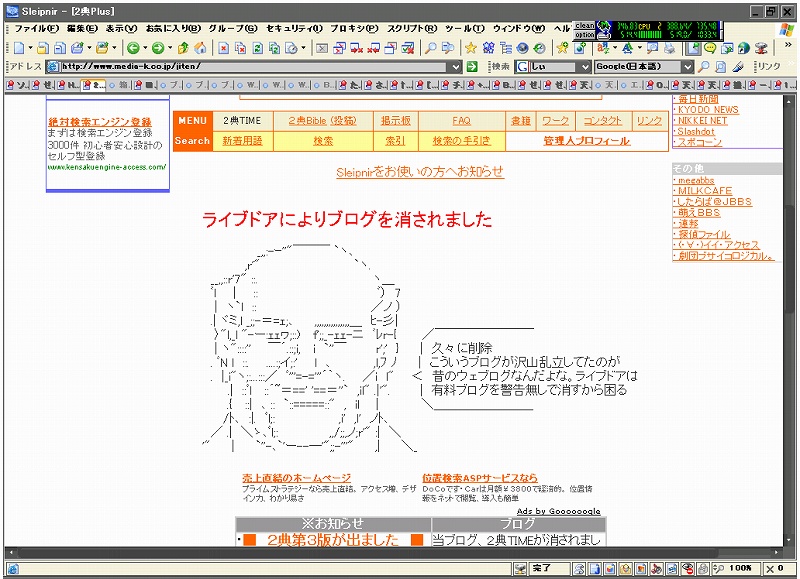Click the gold star Favorites icon
This screenshot has width=800, height=579.
(x=470, y=48)
